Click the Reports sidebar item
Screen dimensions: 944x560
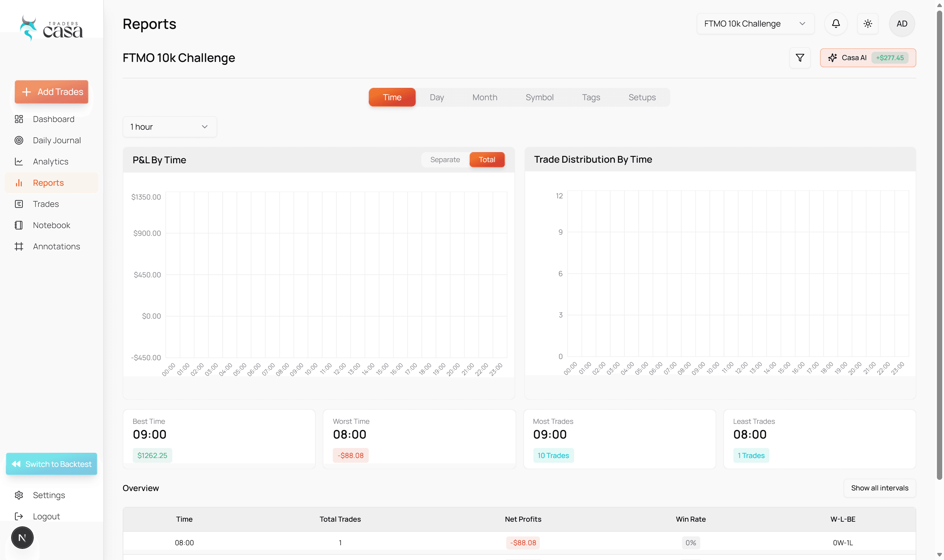pyautogui.click(x=51, y=183)
